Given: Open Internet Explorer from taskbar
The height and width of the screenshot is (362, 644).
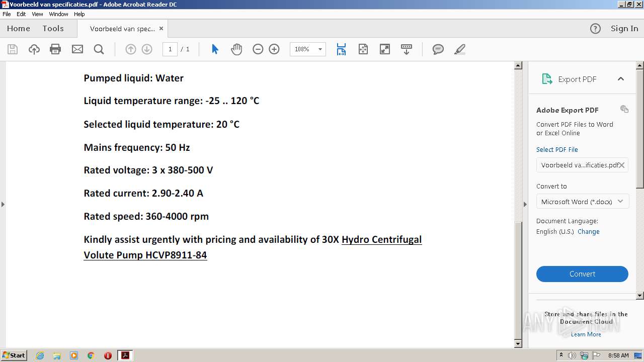Looking at the screenshot, I should pyautogui.click(x=40, y=355).
